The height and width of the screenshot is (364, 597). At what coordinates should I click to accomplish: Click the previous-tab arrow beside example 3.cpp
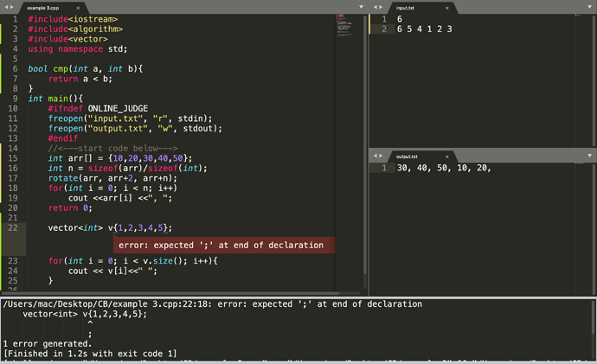click(x=6, y=7)
